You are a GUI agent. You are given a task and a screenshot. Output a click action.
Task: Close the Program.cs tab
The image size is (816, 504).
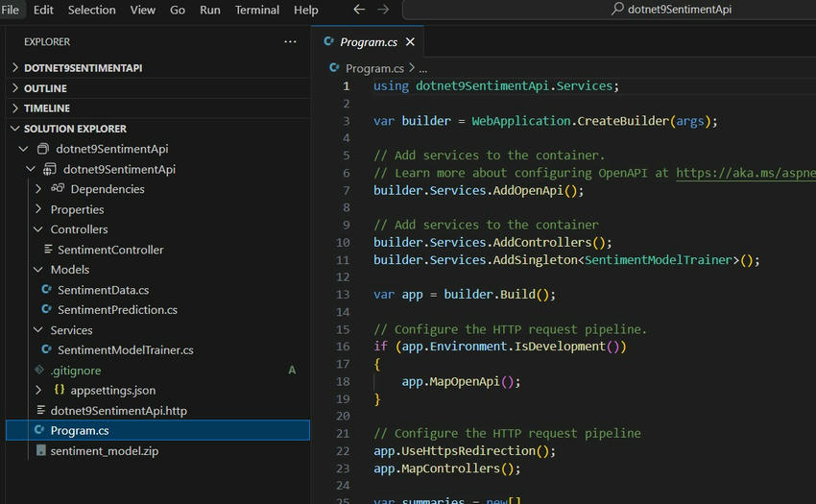tap(410, 41)
